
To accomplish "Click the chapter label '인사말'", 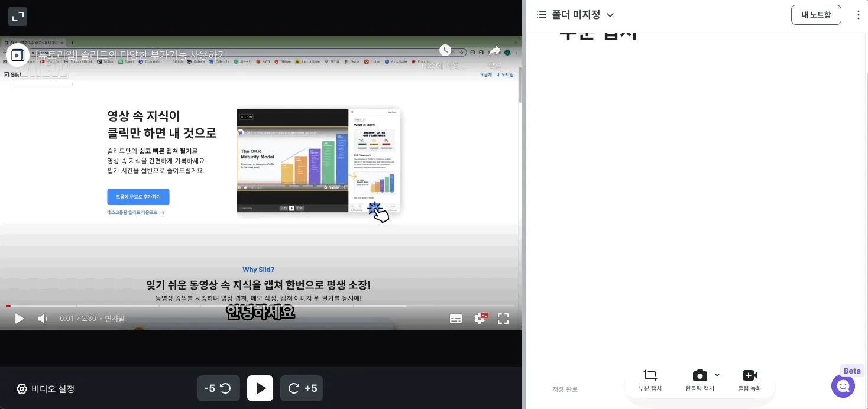I will click(x=115, y=319).
